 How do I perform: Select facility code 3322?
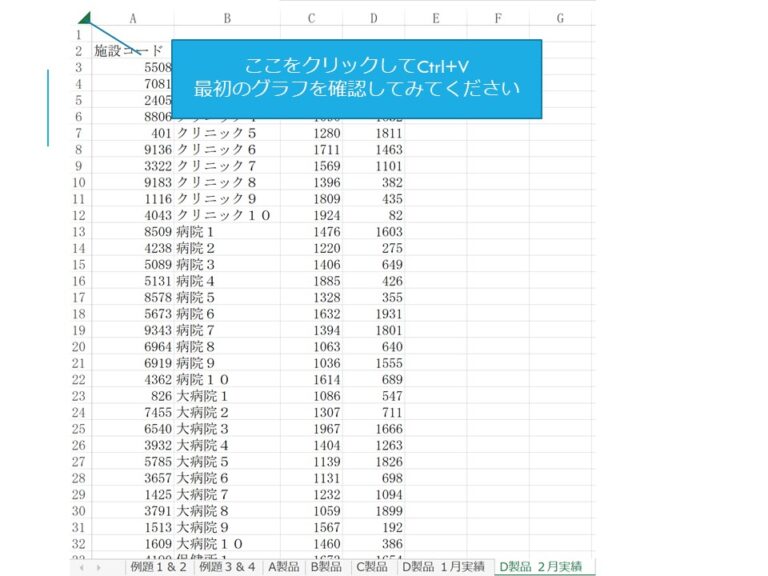click(x=133, y=166)
